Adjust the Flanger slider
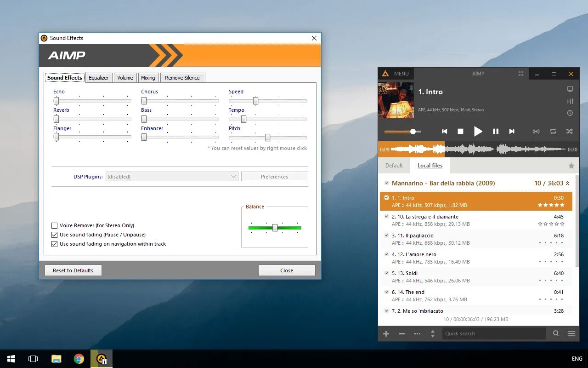Image resolution: width=588 pixels, height=368 pixels. click(x=92, y=137)
